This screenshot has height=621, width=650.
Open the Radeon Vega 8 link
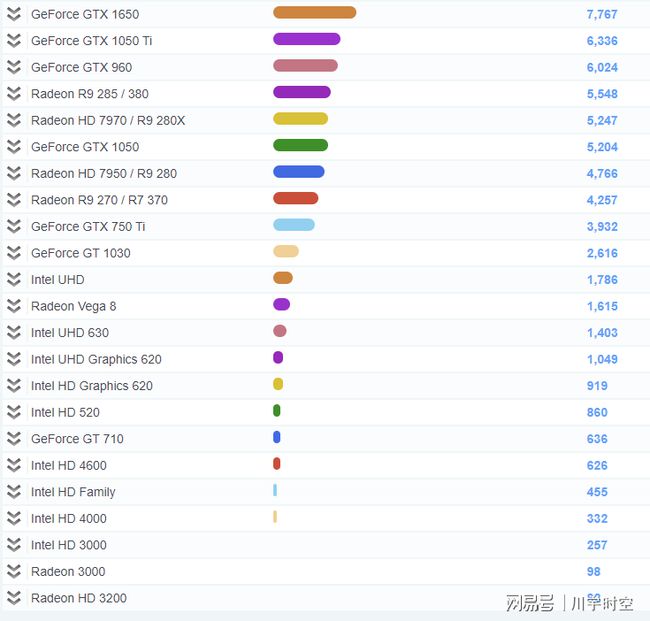point(74,306)
